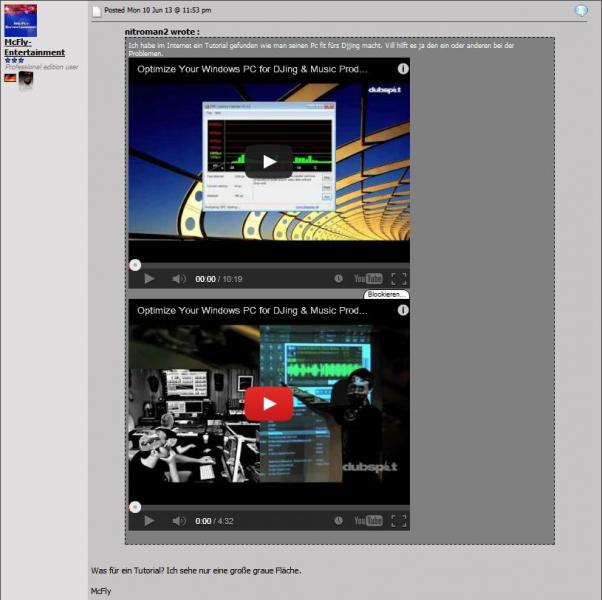The image size is (602, 600).
Task: Click first video title text
Action: point(252,69)
